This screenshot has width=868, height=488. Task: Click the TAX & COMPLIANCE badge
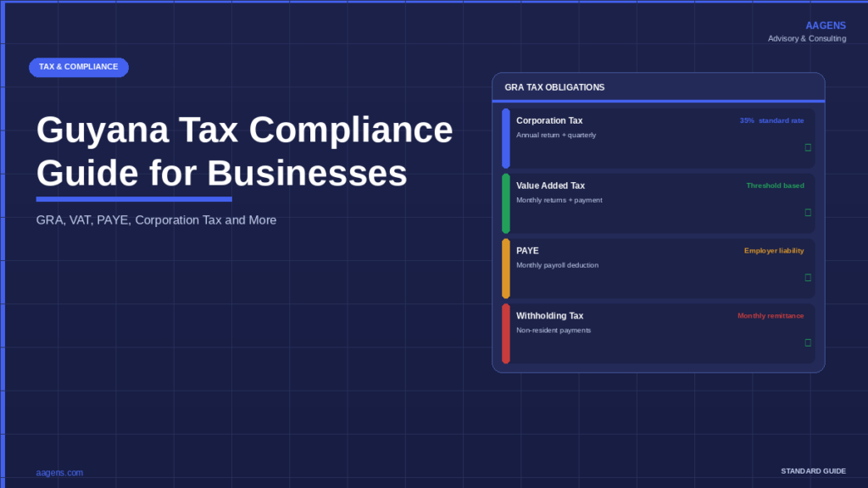(79, 67)
